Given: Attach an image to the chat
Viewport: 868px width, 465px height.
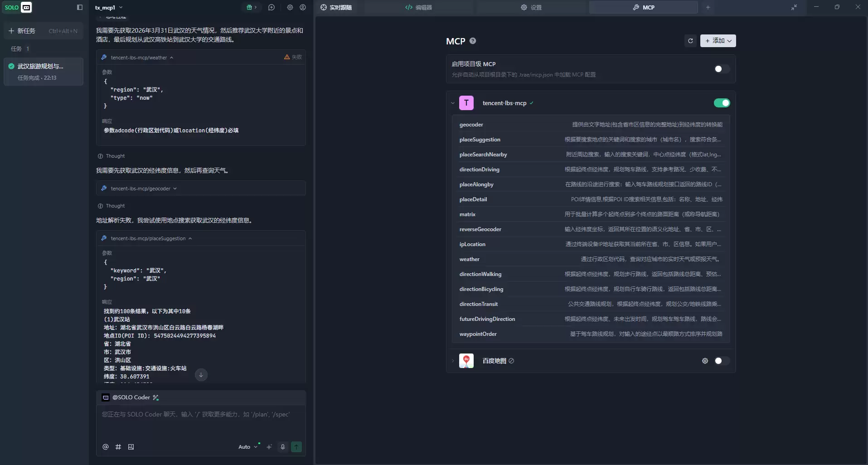Looking at the screenshot, I should (131, 447).
